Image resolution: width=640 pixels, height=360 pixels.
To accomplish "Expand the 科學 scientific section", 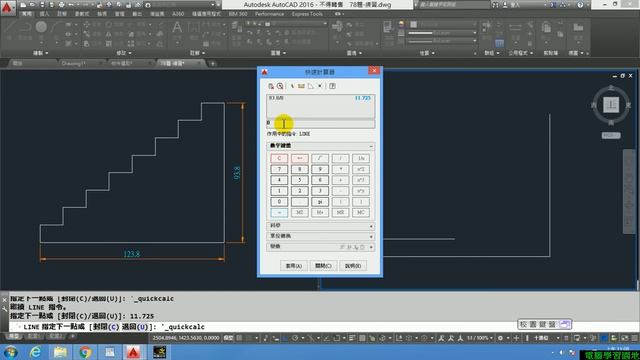I will 371,226.
